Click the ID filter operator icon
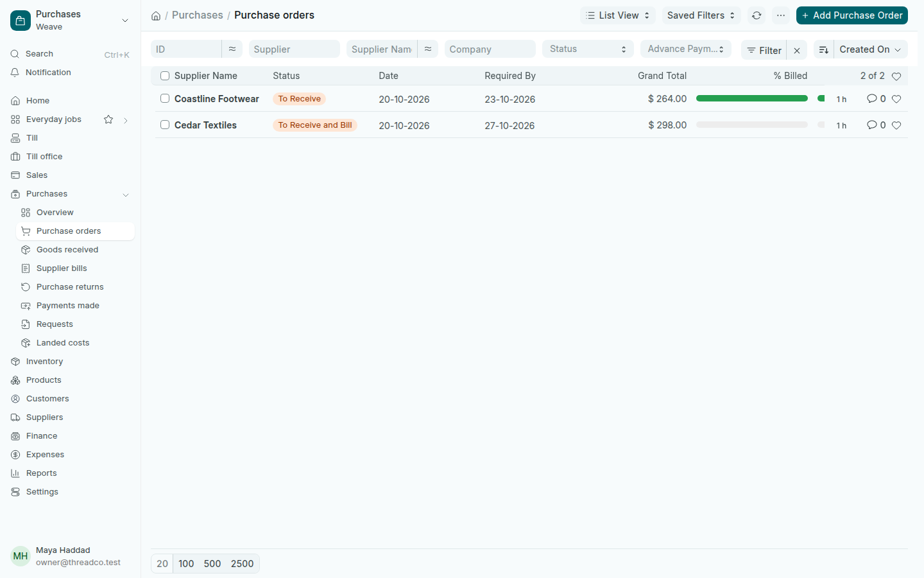924x578 pixels. click(x=232, y=49)
